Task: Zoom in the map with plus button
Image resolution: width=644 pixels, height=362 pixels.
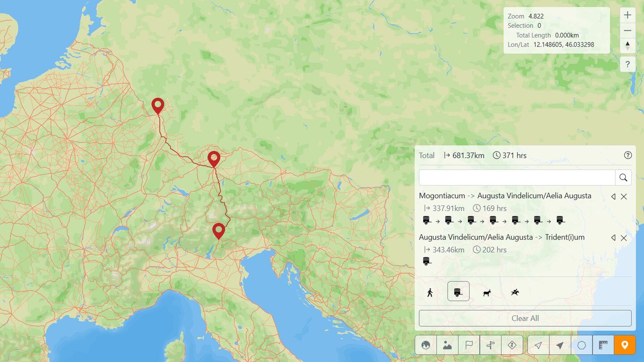Action: tap(627, 15)
